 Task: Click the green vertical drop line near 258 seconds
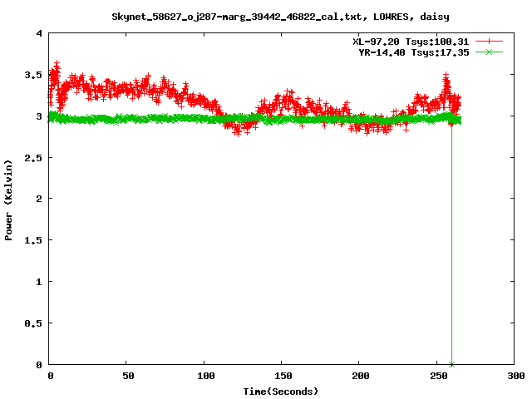point(451,244)
